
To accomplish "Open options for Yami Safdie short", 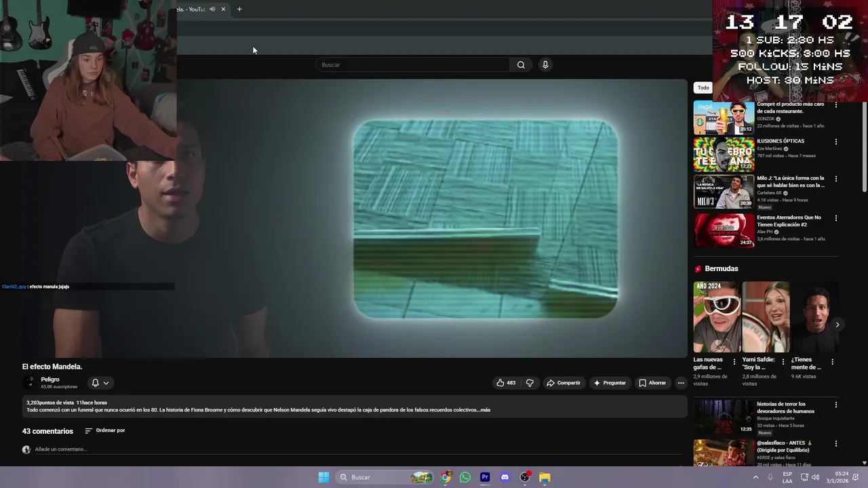I will 783,362.
